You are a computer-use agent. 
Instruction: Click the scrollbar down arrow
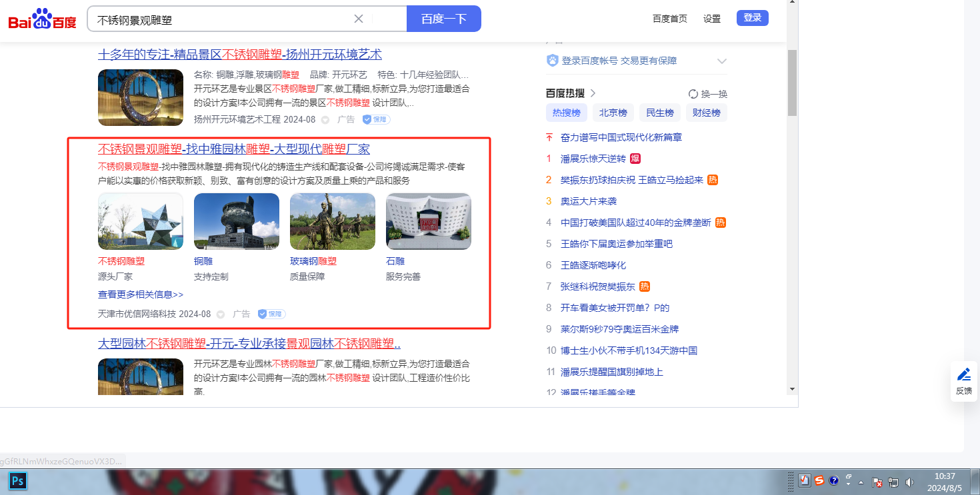(792, 388)
